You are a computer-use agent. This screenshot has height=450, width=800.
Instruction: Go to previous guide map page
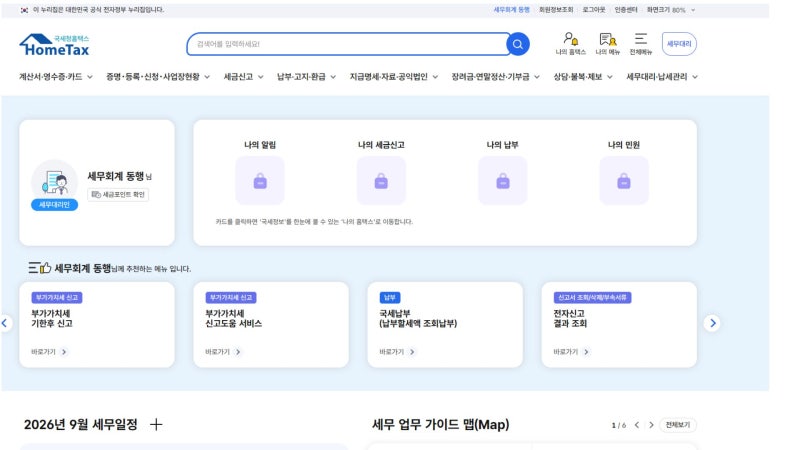(637, 425)
